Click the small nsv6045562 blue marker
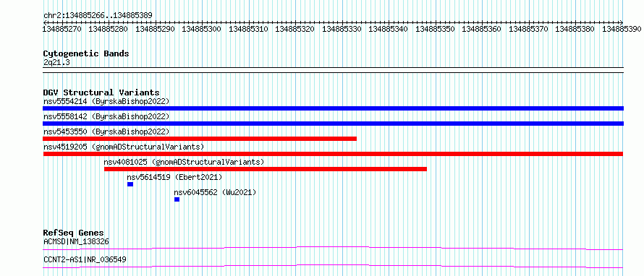The width and height of the screenshot is (644, 276). (x=177, y=199)
